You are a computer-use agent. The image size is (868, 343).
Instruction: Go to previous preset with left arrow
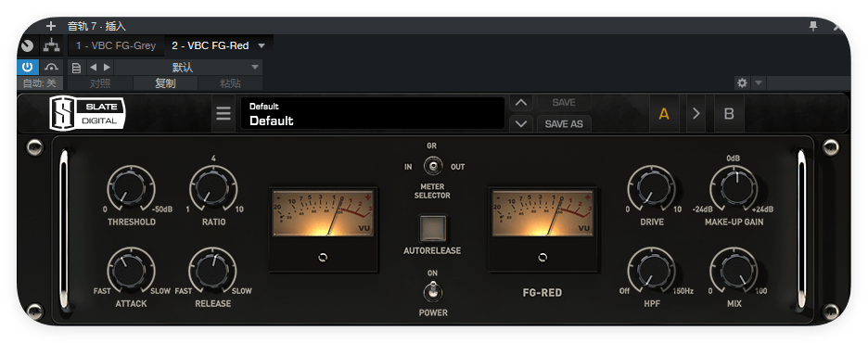[93, 68]
